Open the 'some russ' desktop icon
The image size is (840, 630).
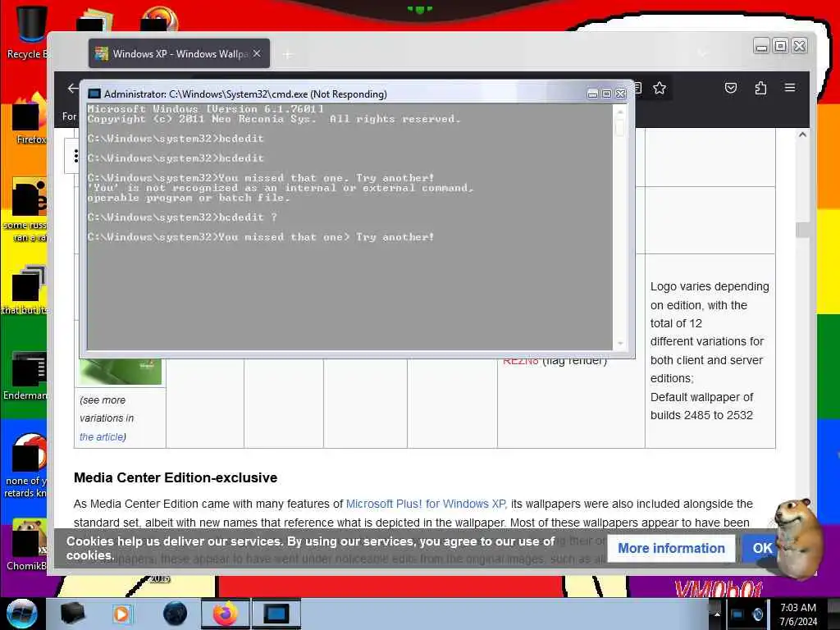[x=27, y=209]
